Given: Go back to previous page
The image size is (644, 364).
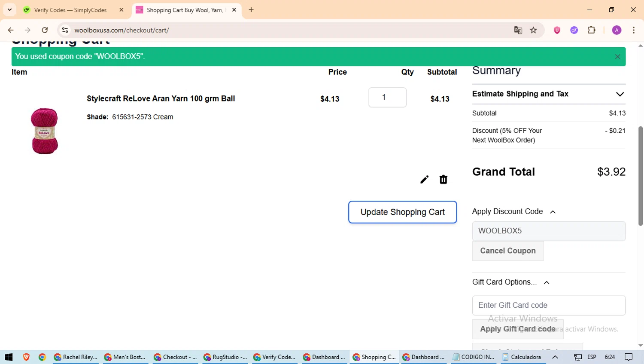Looking at the screenshot, I should [x=11, y=30].
